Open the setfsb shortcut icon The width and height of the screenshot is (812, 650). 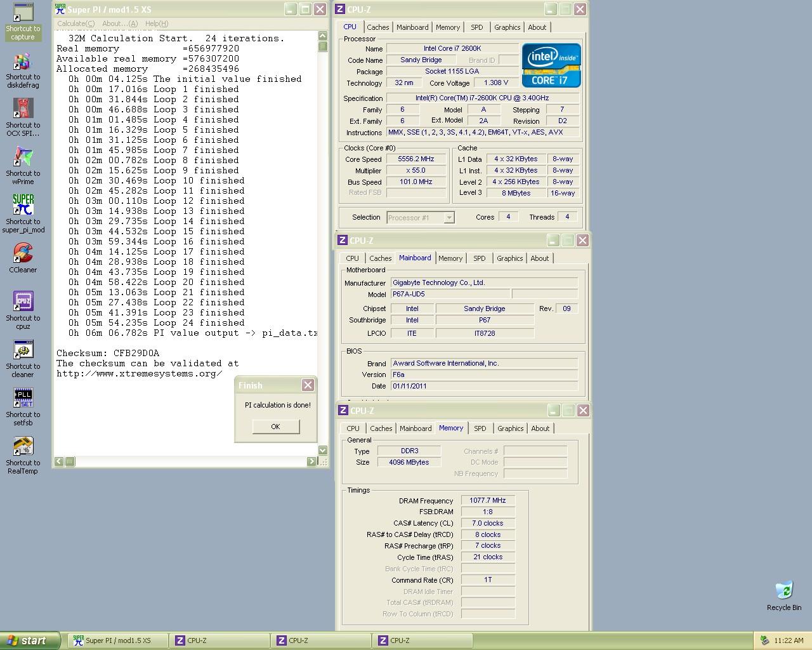point(23,408)
